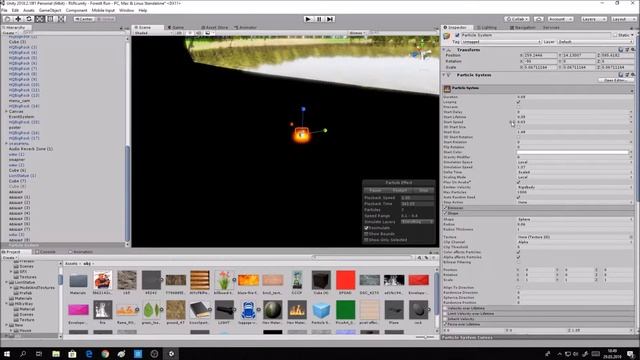Open Chrome from taskbar
Viewport: 640px width, 360px height.
click(x=105, y=353)
